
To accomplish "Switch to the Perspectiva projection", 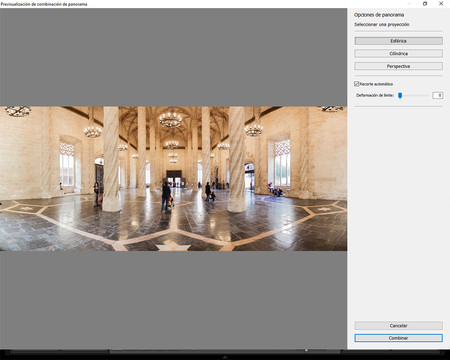I will [x=398, y=66].
